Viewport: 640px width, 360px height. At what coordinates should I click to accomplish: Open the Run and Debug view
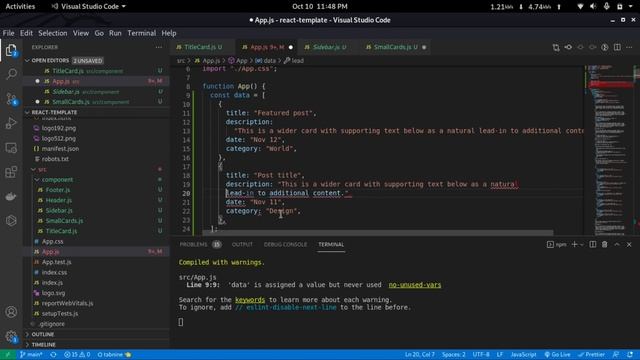point(11,123)
